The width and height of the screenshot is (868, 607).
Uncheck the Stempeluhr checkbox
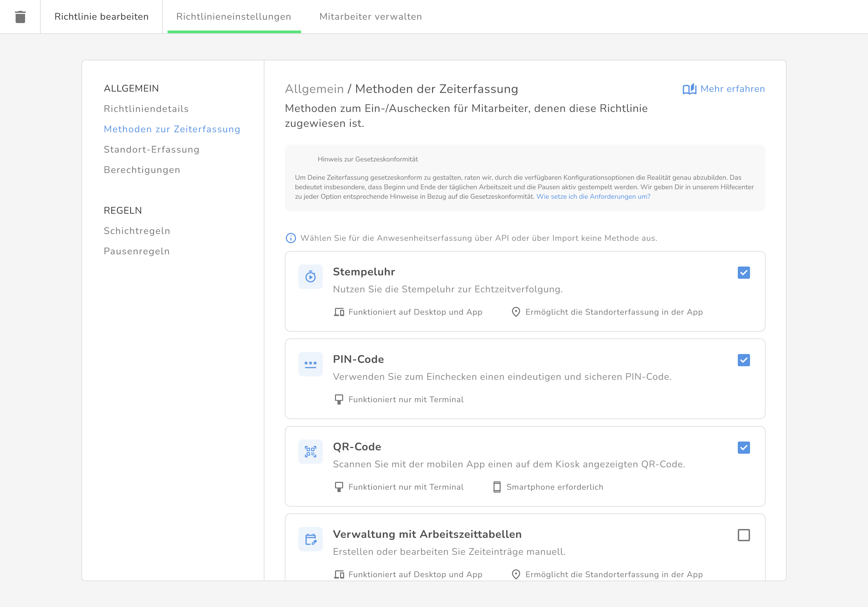pyautogui.click(x=743, y=273)
